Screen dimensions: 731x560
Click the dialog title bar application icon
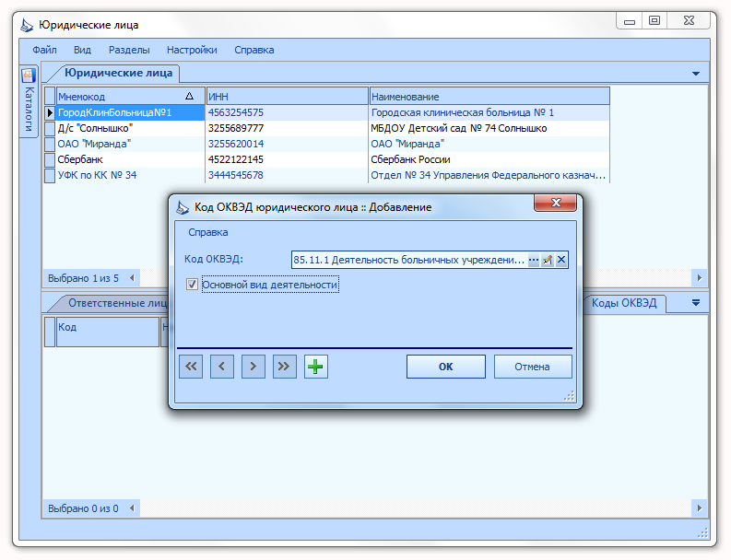(x=183, y=207)
